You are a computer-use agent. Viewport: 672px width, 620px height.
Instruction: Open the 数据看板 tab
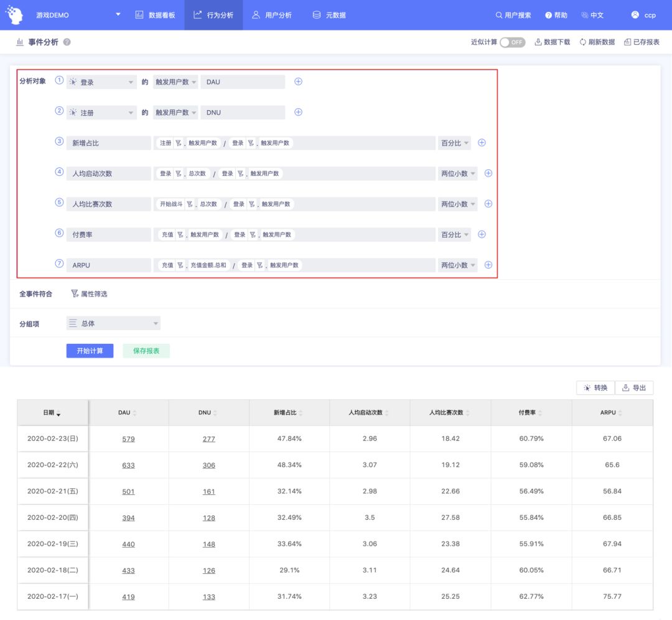[155, 15]
